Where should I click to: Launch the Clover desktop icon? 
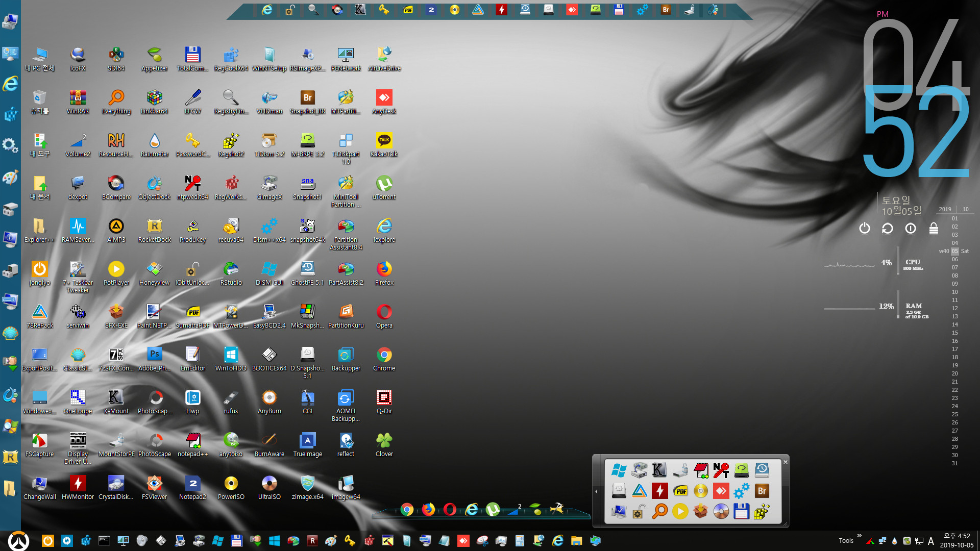[x=384, y=444]
